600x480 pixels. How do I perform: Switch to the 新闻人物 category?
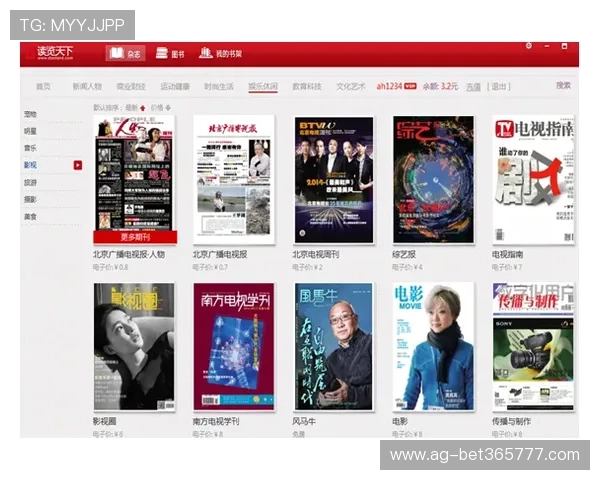coord(87,86)
